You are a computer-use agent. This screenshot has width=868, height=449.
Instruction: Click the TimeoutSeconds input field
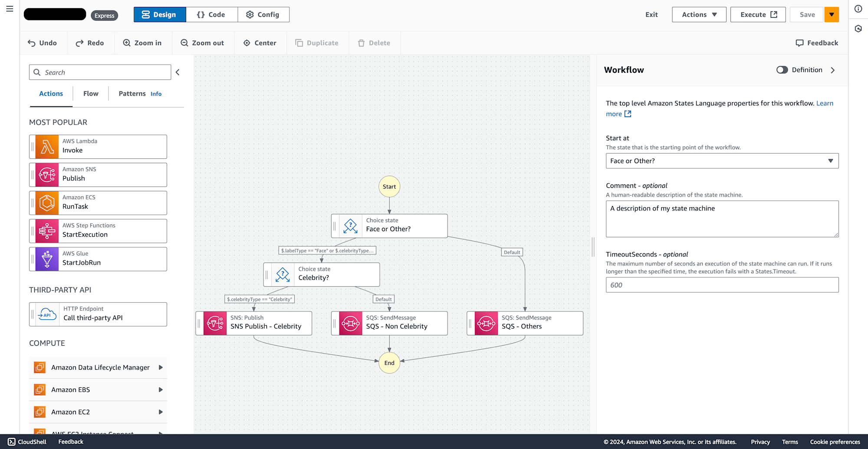click(722, 285)
